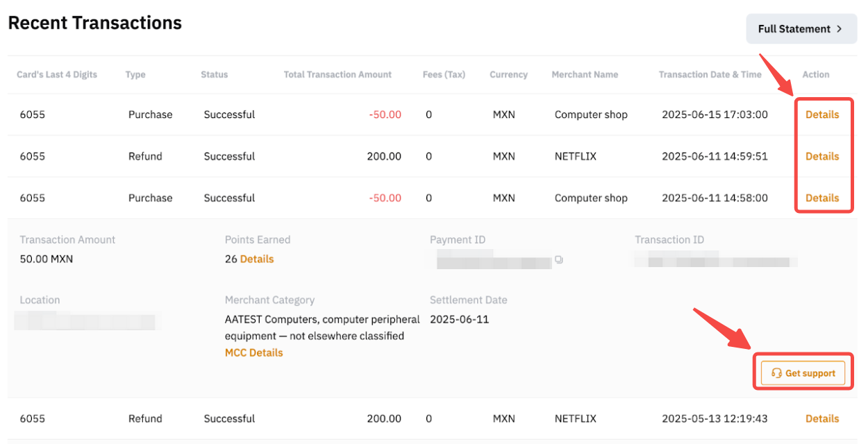Click the blurred Location value
Image resolution: width=868 pixels, height=444 pixels.
tap(87, 321)
